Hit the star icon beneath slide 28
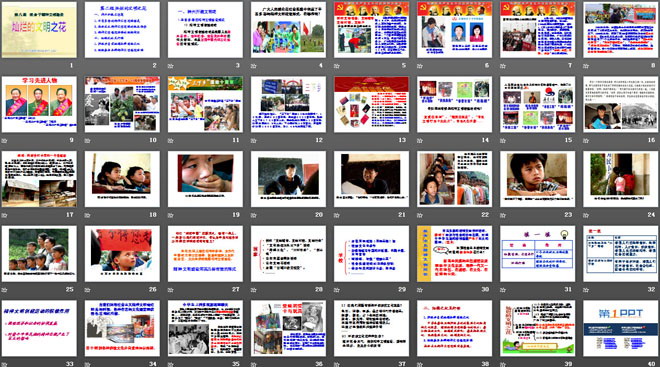Viewport: 660px width, 367px height. [x=253, y=290]
